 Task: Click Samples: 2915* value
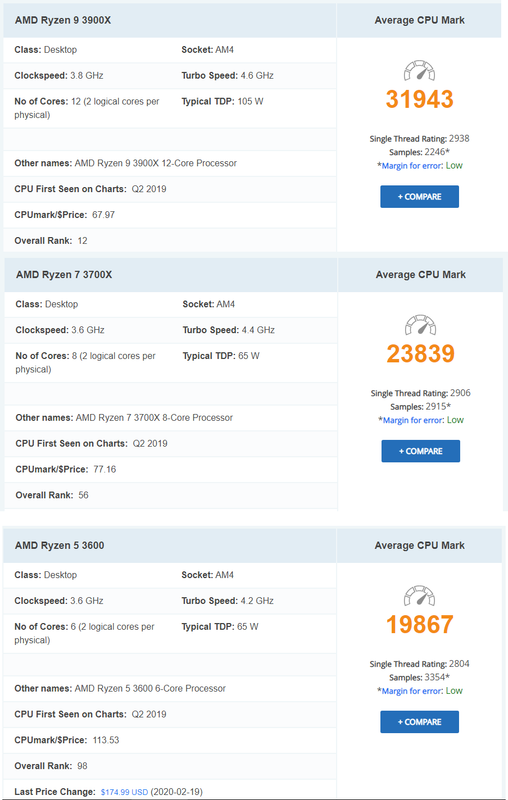pos(420,407)
